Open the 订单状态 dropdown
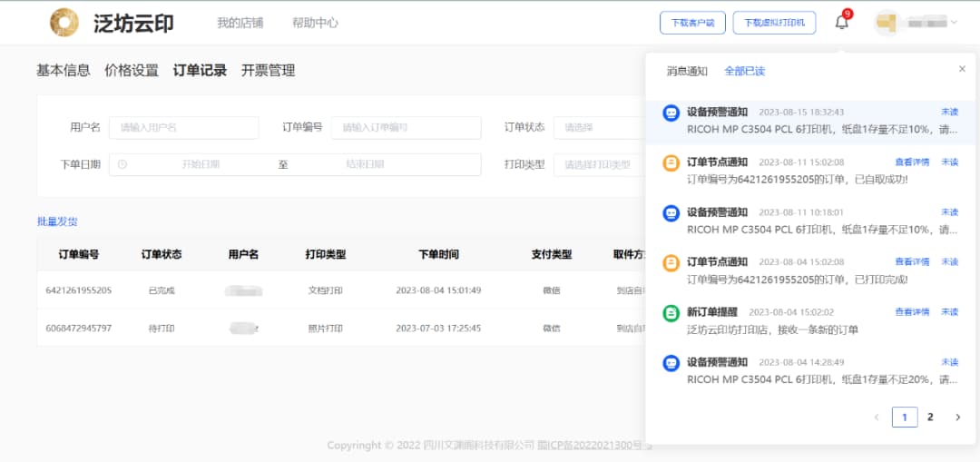The image size is (980, 462). click(x=599, y=127)
